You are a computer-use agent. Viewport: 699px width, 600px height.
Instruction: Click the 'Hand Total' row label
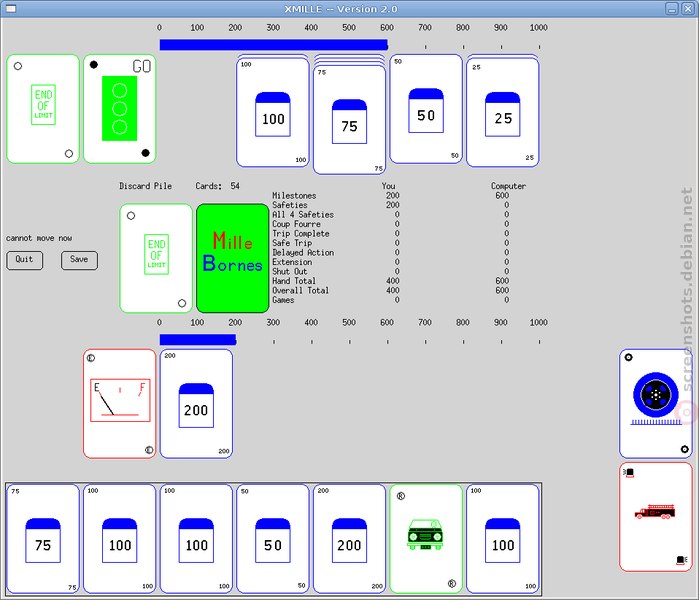294,281
